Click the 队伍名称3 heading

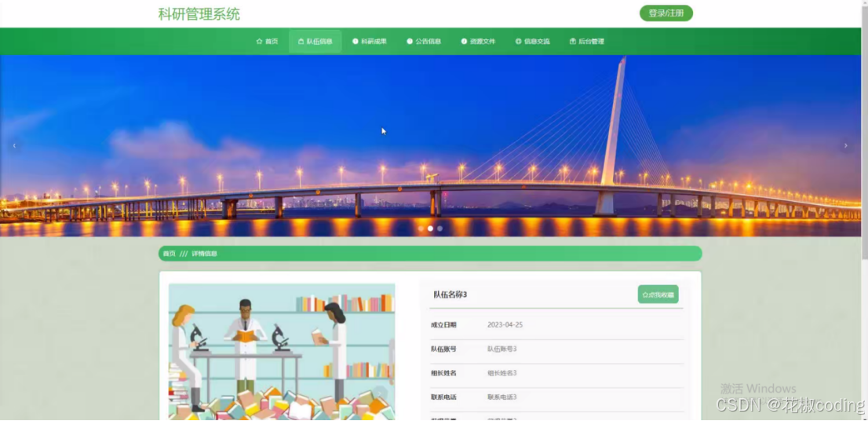tap(450, 295)
